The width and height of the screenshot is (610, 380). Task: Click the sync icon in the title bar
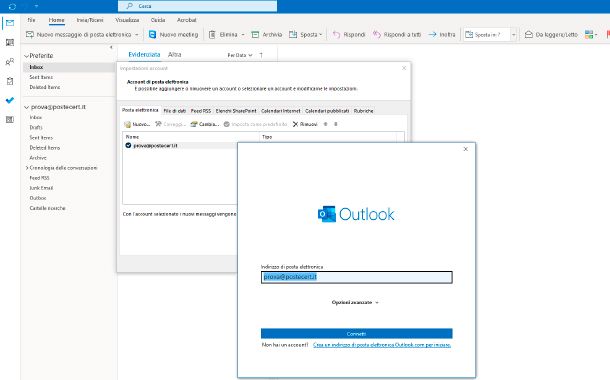point(12,6)
